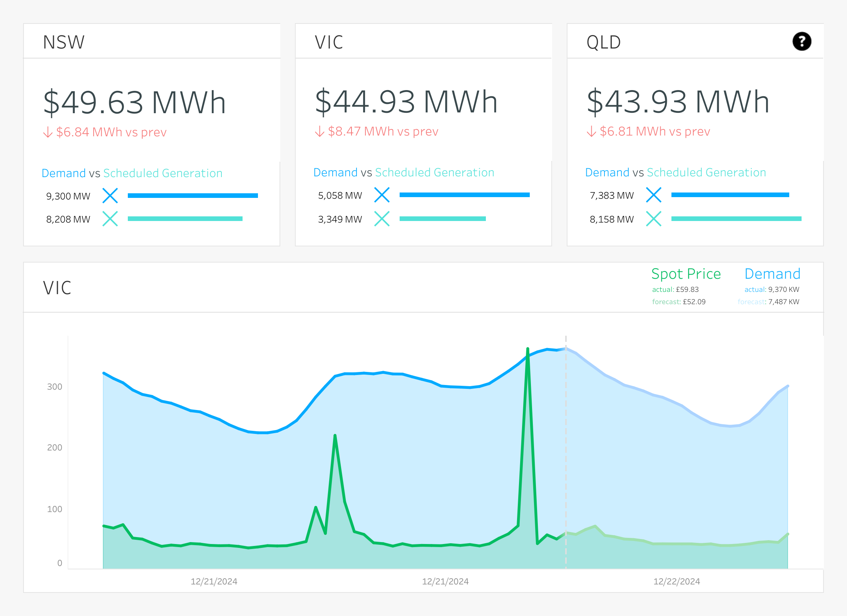The width and height of the screenshot is (847, 616).
Task: Click the 3,349 MW VIC value
Action: pos(340,219)
